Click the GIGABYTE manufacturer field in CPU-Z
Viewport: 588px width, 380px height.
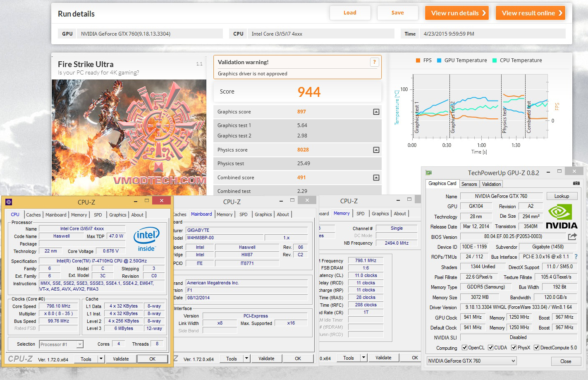click(246, 230)
